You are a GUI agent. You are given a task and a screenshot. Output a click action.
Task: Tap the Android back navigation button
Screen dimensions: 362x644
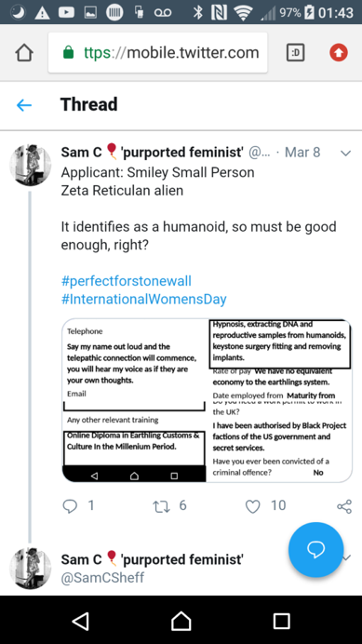81,621
